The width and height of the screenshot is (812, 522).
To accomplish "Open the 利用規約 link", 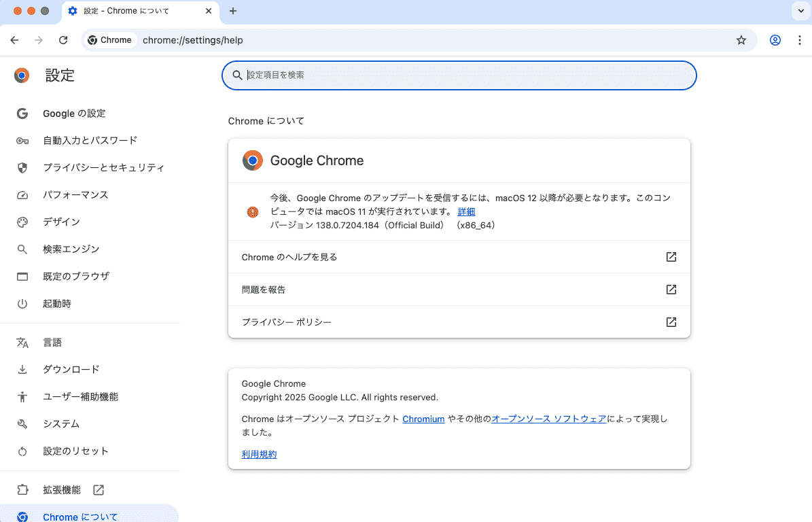I will pos(259,454).
